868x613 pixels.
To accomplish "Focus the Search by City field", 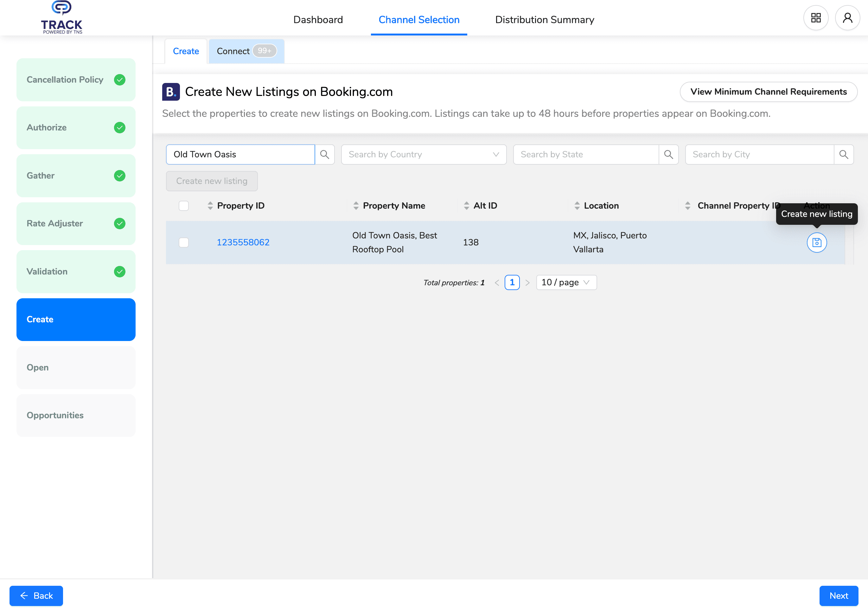I will click(x=760, y=155).
